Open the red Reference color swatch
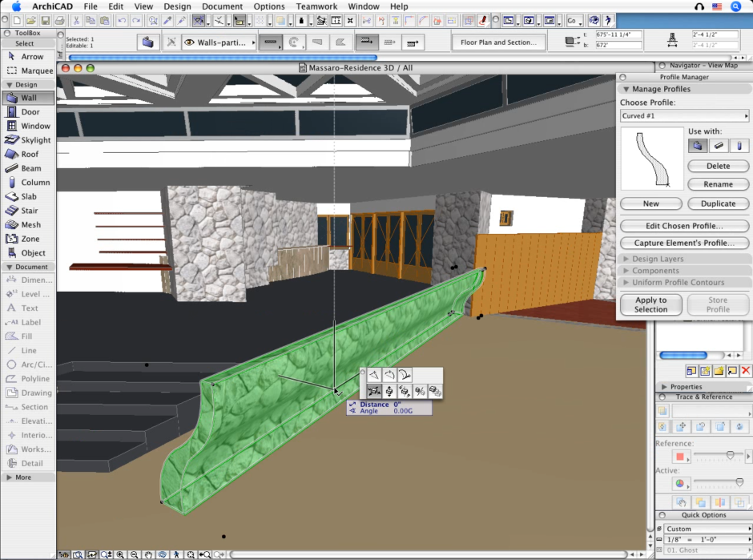The image size is (753, 560). pos(680,457)
